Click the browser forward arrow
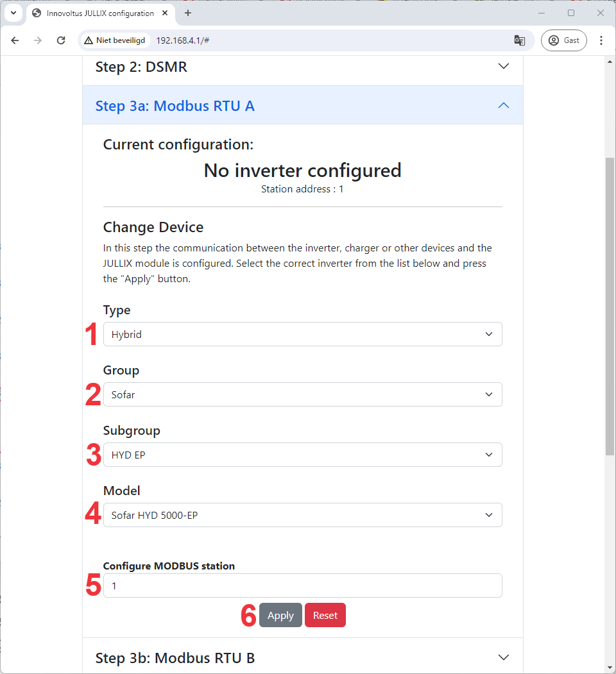Image resolution: width=616 pixels, height=674 pixels. pyautogui.click(x=38, y=40)
